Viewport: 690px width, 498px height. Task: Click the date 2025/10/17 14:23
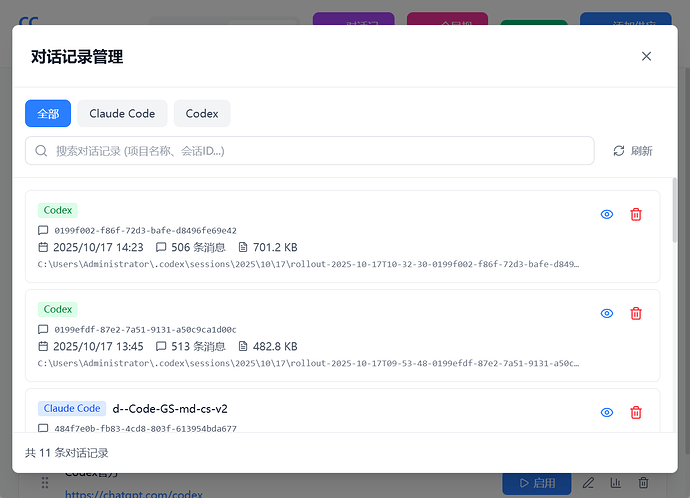[x=98, y=247]
